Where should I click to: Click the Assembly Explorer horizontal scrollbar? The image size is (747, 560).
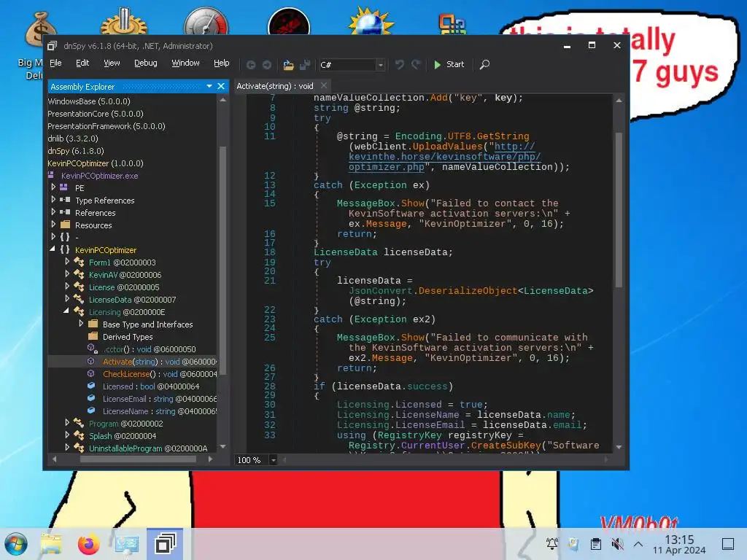(x=138, y=459)
